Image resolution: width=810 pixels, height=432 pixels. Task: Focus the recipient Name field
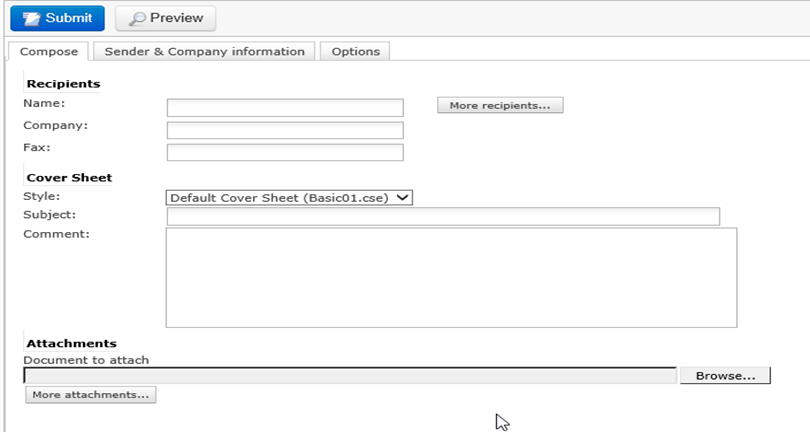[x=285, y=108]
